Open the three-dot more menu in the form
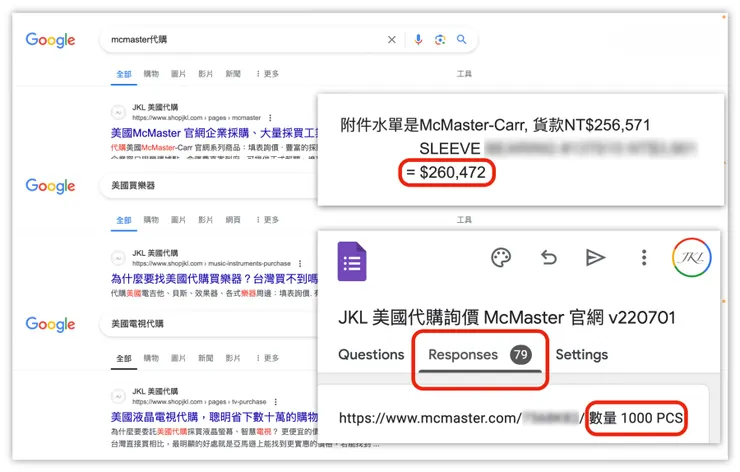The height and width of the screenshot is (472, 740). tap(644, 258)
